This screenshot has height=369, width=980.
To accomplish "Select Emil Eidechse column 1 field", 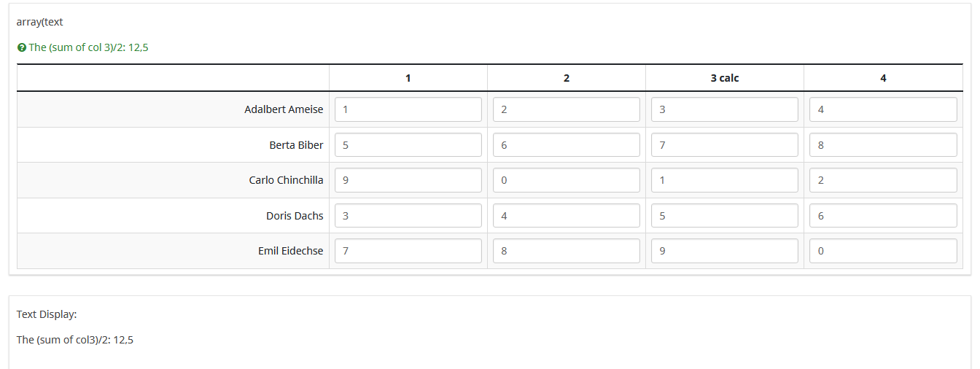I will [x=408, y=251].
